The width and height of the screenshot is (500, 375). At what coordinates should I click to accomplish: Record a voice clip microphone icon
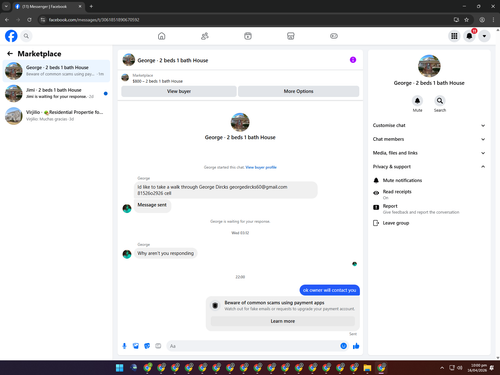tap(124, 346)
